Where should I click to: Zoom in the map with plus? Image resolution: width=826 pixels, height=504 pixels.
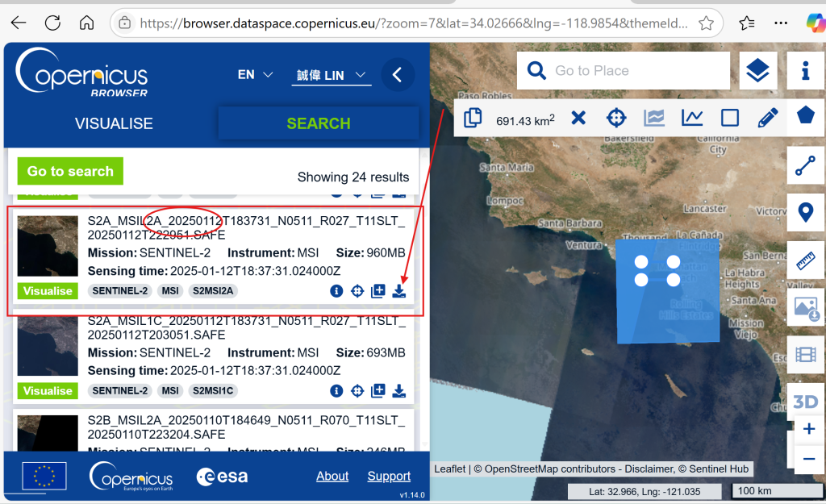point(808,429)
